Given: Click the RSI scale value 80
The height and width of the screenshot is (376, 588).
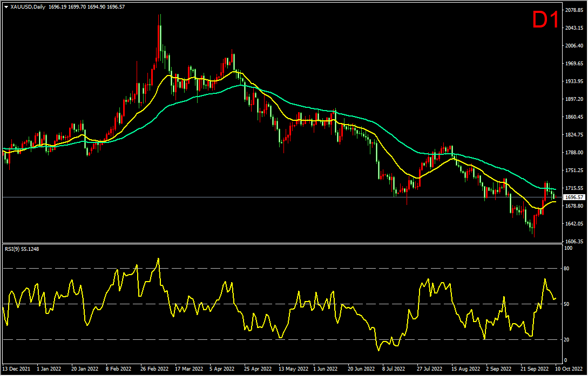Looking at the screenshot, I should 567,269.
